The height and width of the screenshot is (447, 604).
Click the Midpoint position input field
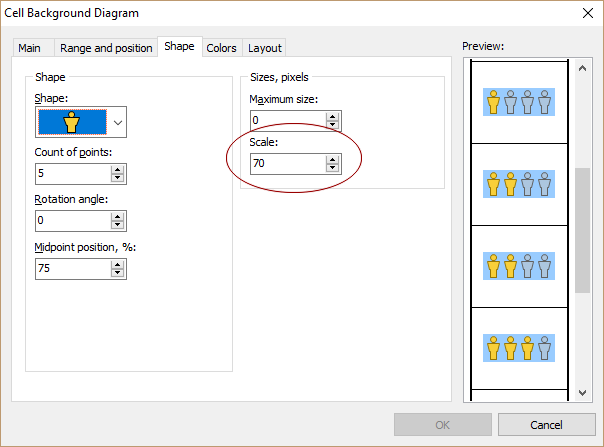71,269
